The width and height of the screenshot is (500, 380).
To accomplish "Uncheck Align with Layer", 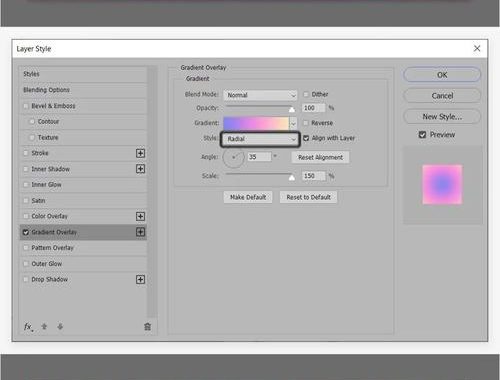I will tap(306, 138).
